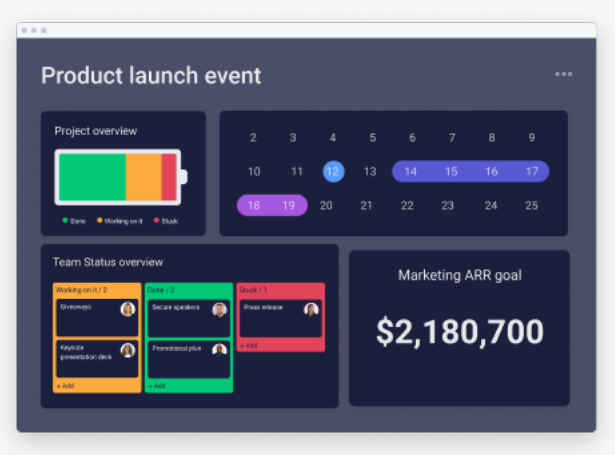
Task: Select date 20 in the calendar
Action: (326, 205)
